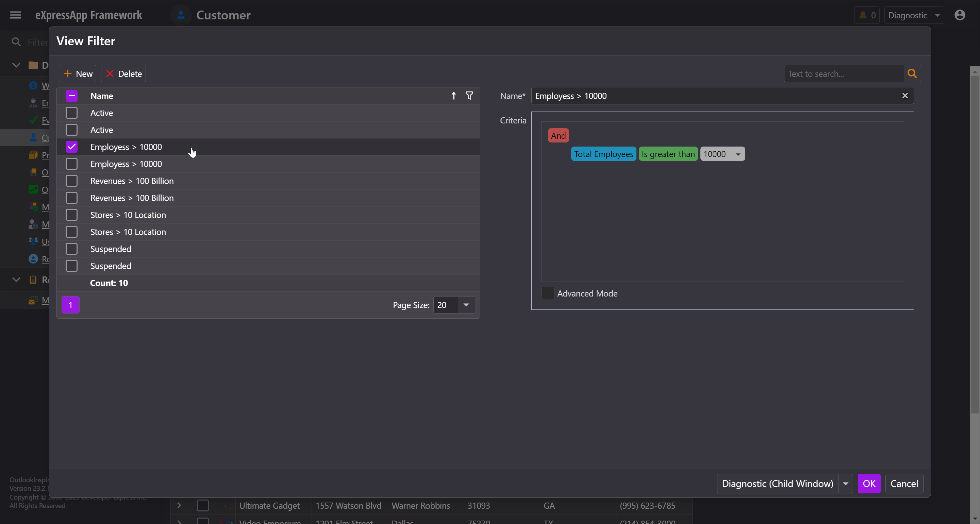Open the Diagnostic (Child Window) dropdown arrow

[845, 483]
